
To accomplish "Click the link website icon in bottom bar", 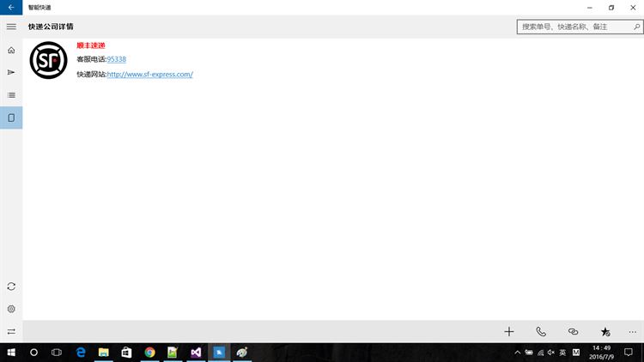I will click(x=573, y=332).
